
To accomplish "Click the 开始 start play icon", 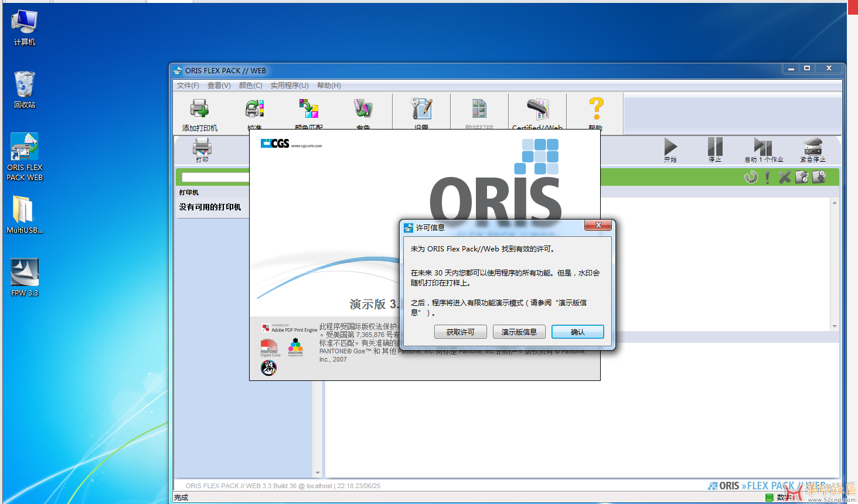I will (x=670, y=146).
